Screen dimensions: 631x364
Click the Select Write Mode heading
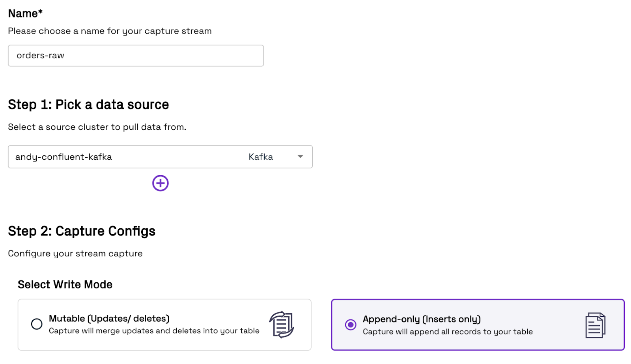click(x=65, y=284)
